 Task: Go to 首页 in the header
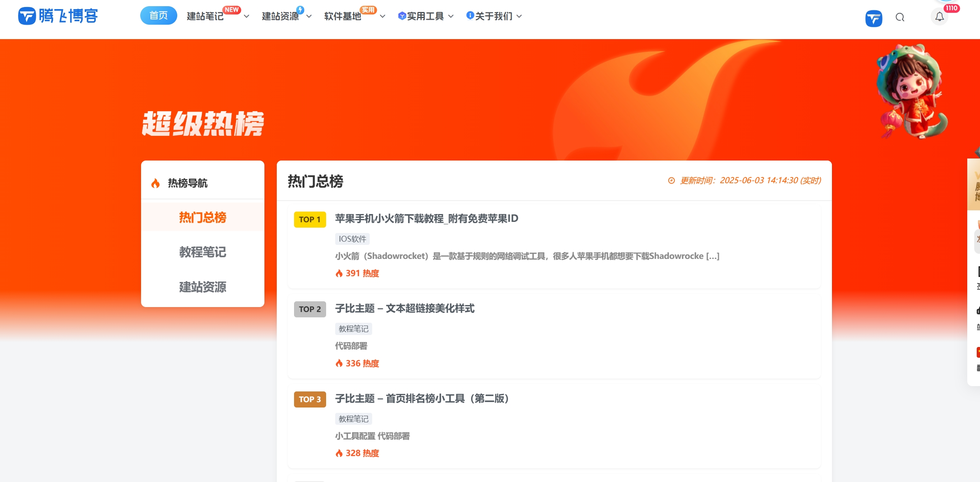point(158,16)
